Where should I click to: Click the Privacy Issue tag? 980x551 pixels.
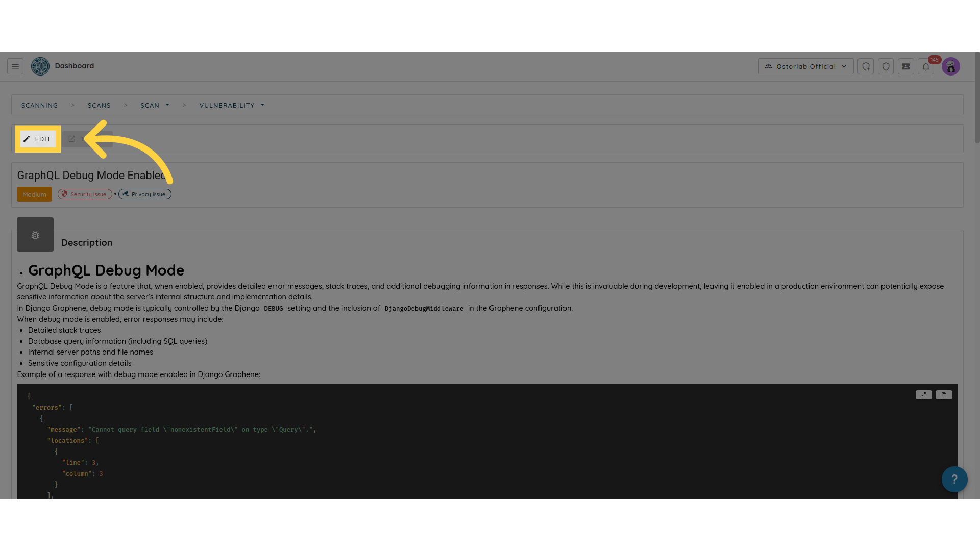point(145,194)
